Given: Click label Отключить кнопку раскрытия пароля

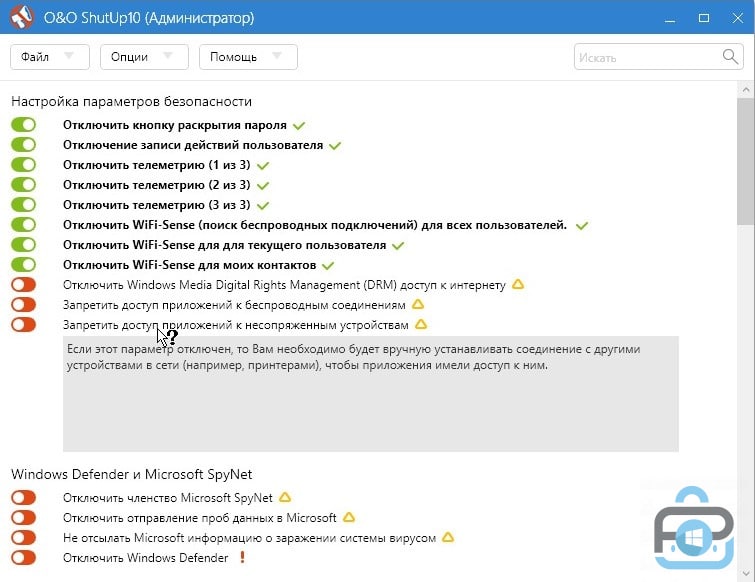Looking at the screenshot, I should click(x=175, y=125).
